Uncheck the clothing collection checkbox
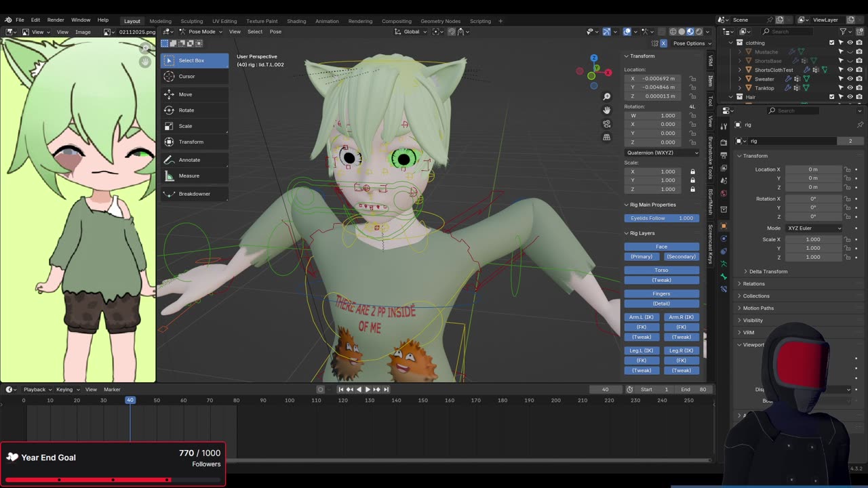Image resolution: width=868 pixels, height=488 pixels. (x=832, y=43)
